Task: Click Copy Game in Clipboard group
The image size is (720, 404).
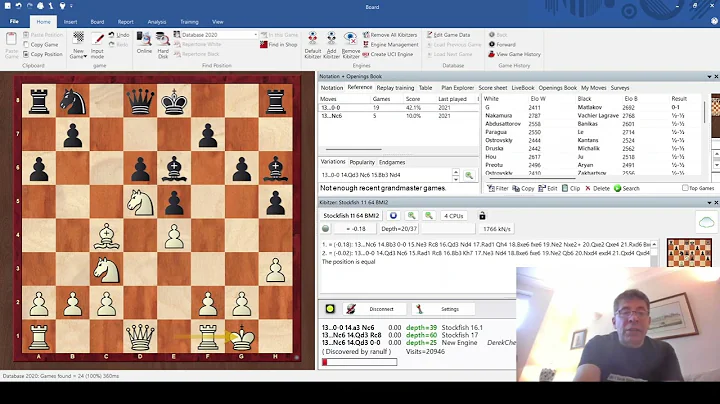Action: tap(41, 45)
